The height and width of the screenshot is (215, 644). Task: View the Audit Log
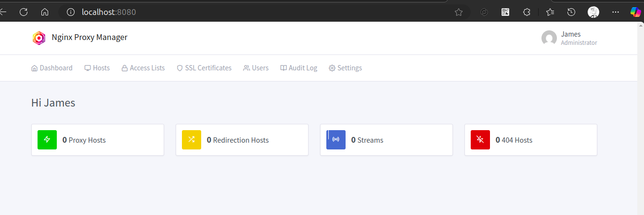(299, 68)
